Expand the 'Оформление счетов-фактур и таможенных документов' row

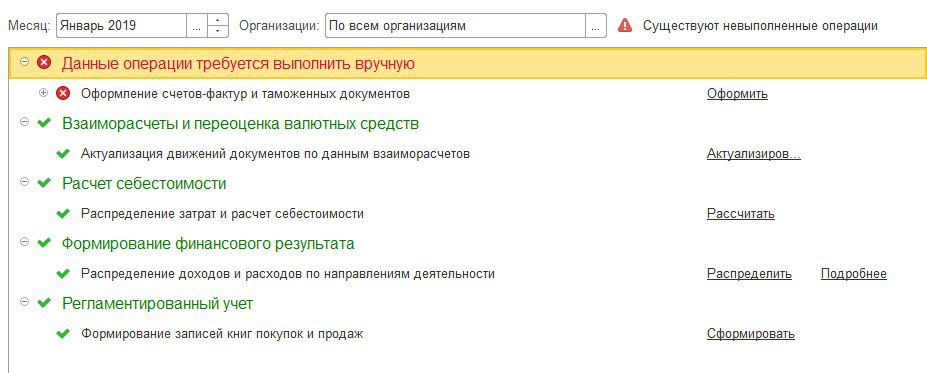point(43,92)
